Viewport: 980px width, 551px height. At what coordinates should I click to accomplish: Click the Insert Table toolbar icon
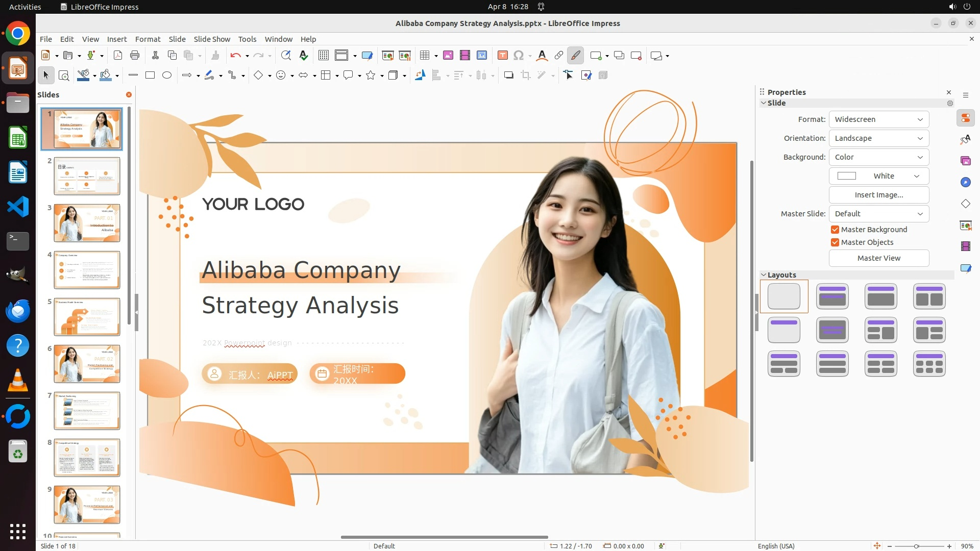coord(425,56)
